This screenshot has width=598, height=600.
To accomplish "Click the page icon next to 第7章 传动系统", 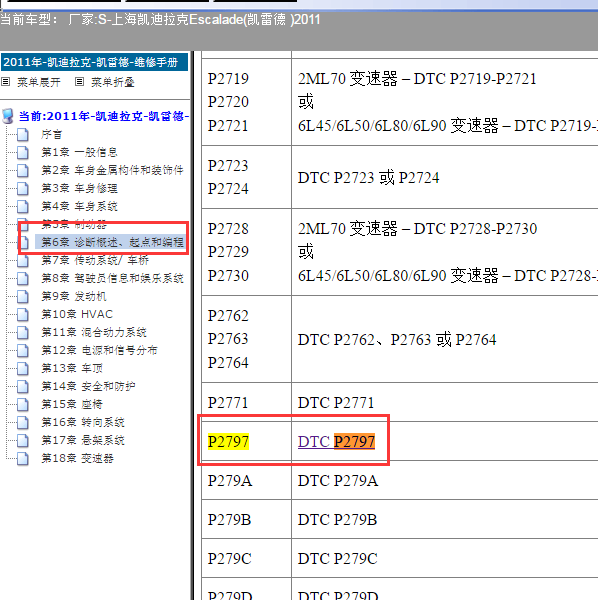I will 23,260.
